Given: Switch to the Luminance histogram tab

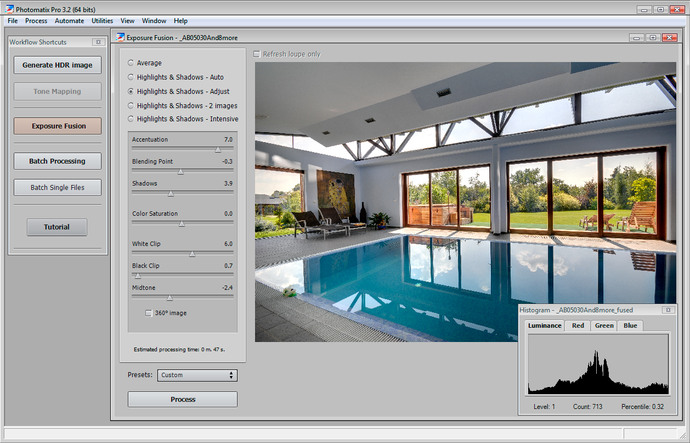Looking at the screenshot, I should click(x=544, y=326).
